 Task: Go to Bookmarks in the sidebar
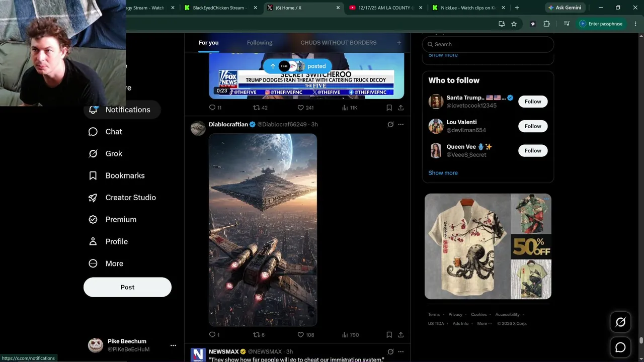coord(117,175)
